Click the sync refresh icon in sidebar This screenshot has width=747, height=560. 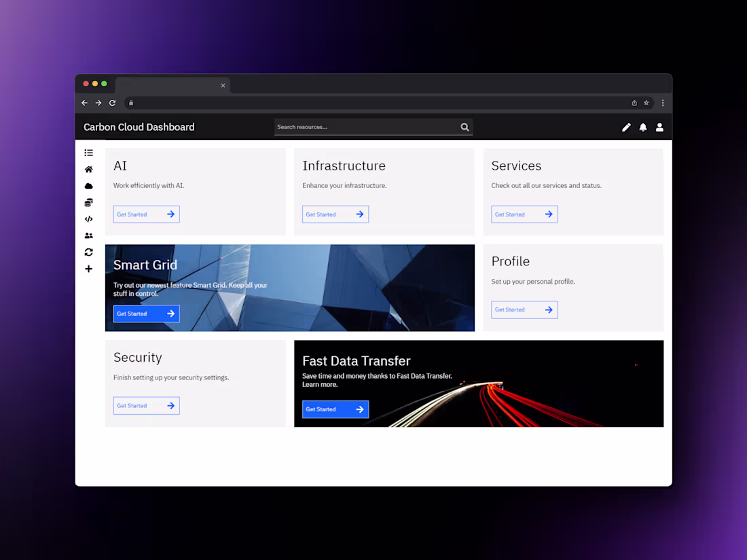pos(88,252)
